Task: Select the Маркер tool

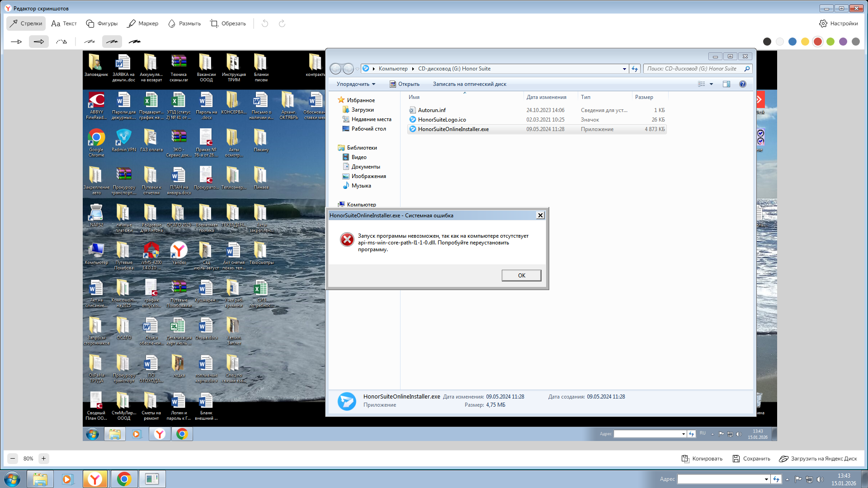Action: [x=143, y=23]
